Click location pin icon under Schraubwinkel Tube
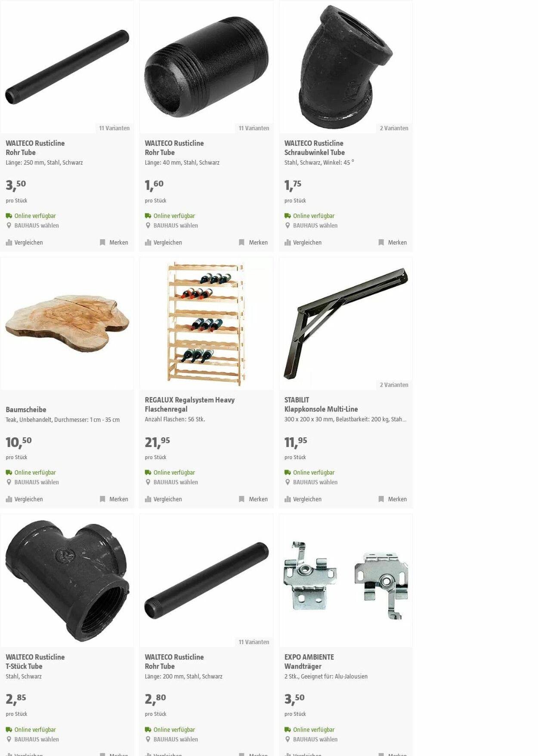 (x=288, y=225)
